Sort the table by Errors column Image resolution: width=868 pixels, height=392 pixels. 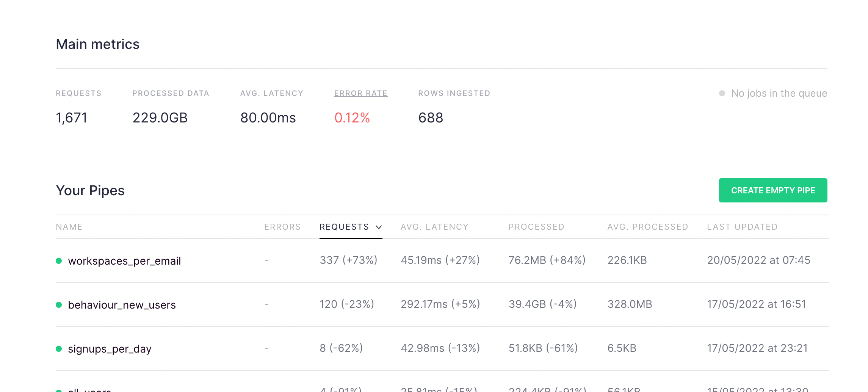pos(282,227)
